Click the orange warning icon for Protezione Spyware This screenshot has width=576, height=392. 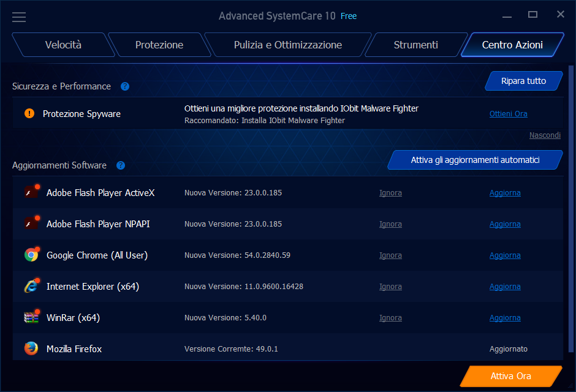(x=29, y=113)
